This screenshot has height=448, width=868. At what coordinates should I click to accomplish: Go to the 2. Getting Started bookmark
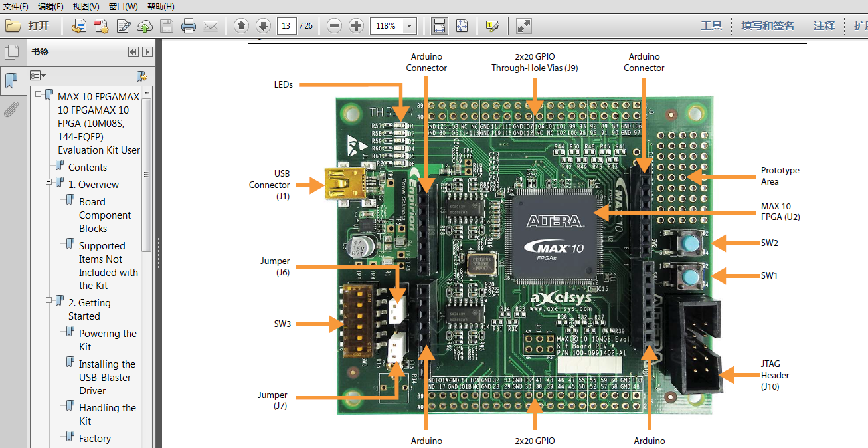(x=90, y=310)
